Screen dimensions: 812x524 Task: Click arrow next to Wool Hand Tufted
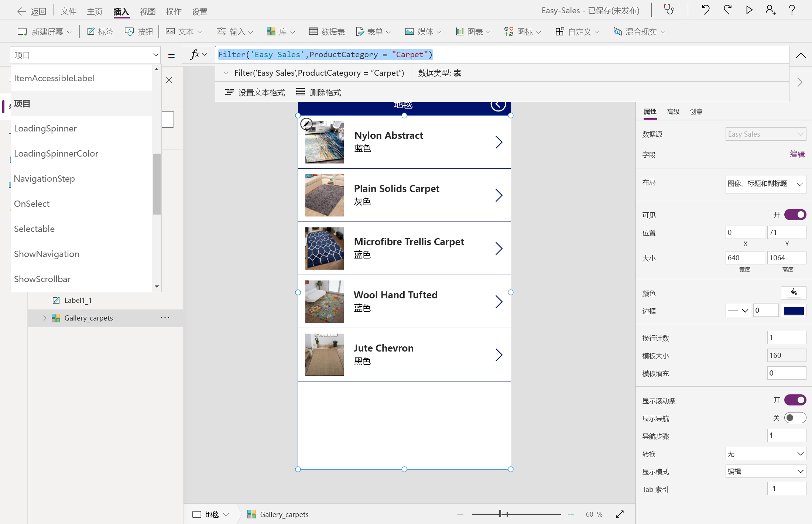point(499,302)
